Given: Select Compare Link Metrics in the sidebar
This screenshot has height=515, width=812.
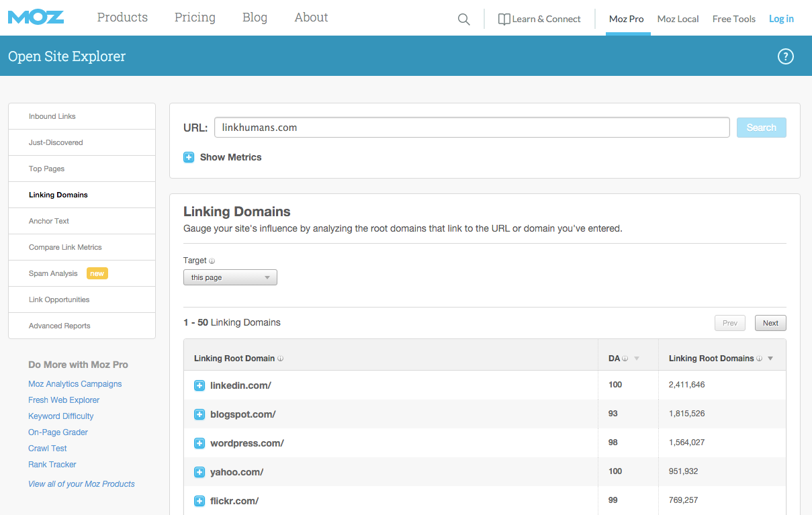Looking at the screenshot, I should 82,247.
